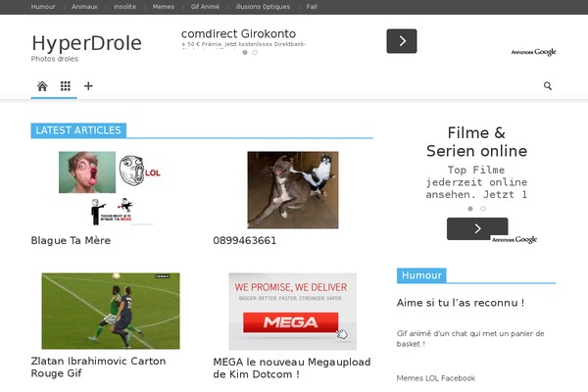Open the Gif Animé top menu item
Screen dimensions: 588x392
click(x=205, y=7)
